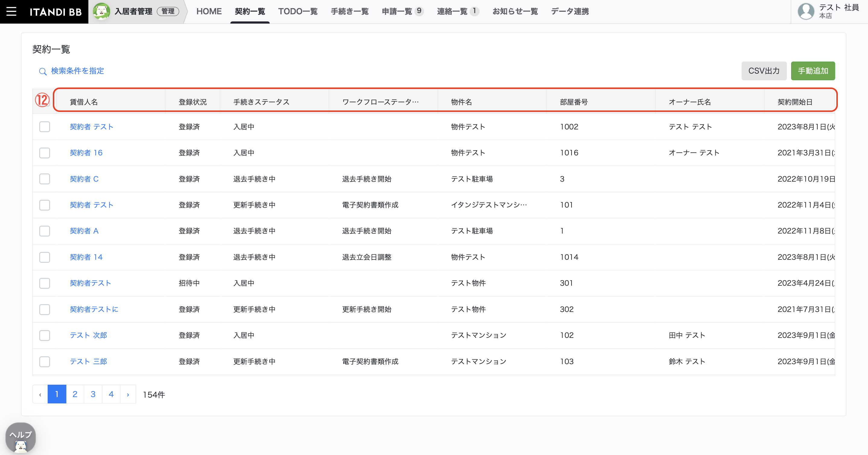Click the 入居者管理 bear mascot icon
This screenshot has height=455, width=868.
coord(101,11)
